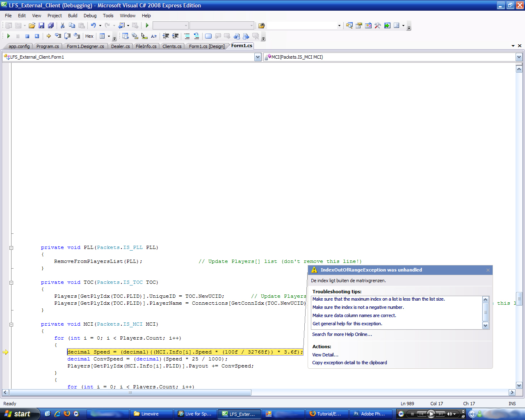Click the code editor vertical scrollbar thumb
The height and width of the screenshot is (420, 525).
[519, 299]
